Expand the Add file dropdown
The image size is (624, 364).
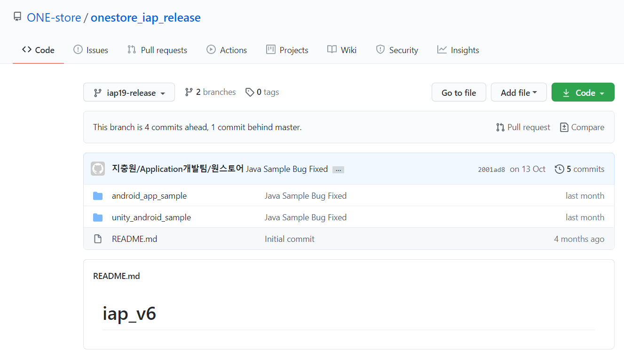(x=519, y=93)
